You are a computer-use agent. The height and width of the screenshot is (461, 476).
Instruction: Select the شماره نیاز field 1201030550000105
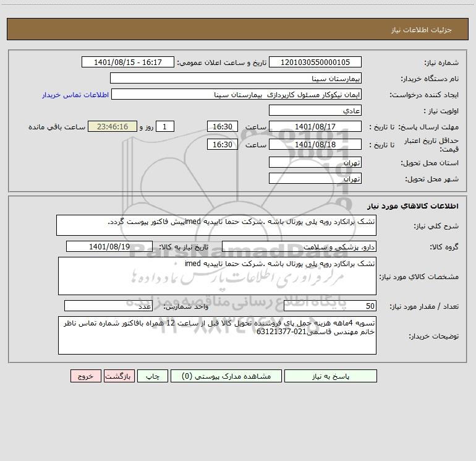click(315, 62)
